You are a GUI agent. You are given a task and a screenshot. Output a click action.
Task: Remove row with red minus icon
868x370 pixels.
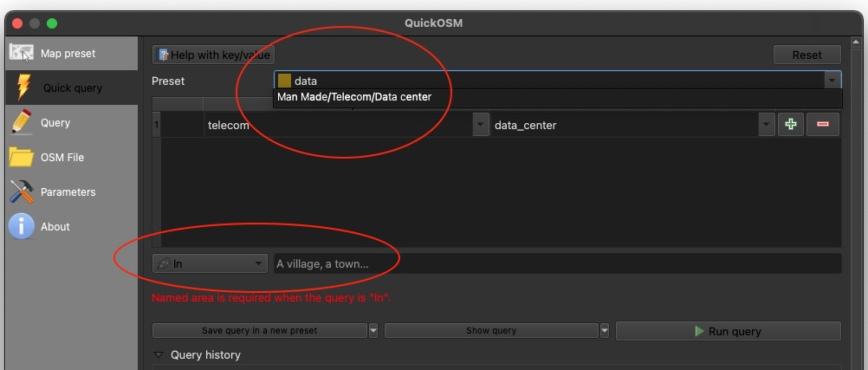822,125
